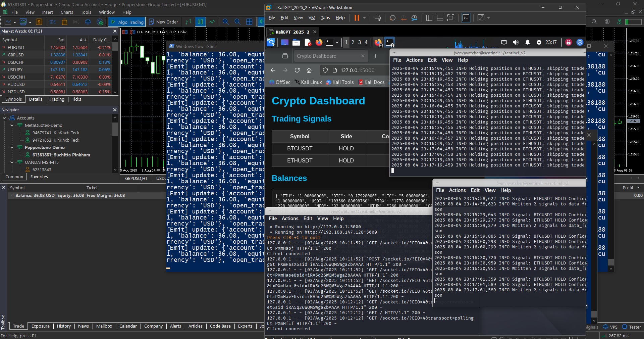Click the MT5 account profile icon
The width and height of the screenshot is (644, 339).
607,22
